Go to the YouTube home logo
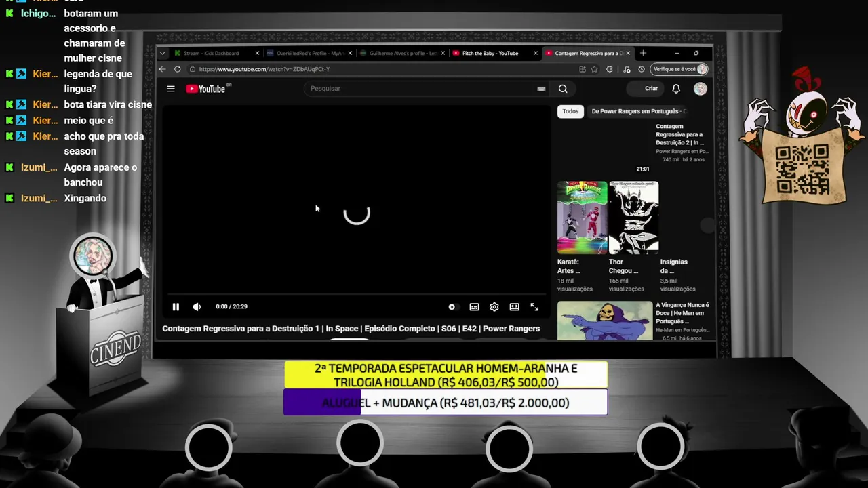The image size is (868, 488). [x=205, y=89]
